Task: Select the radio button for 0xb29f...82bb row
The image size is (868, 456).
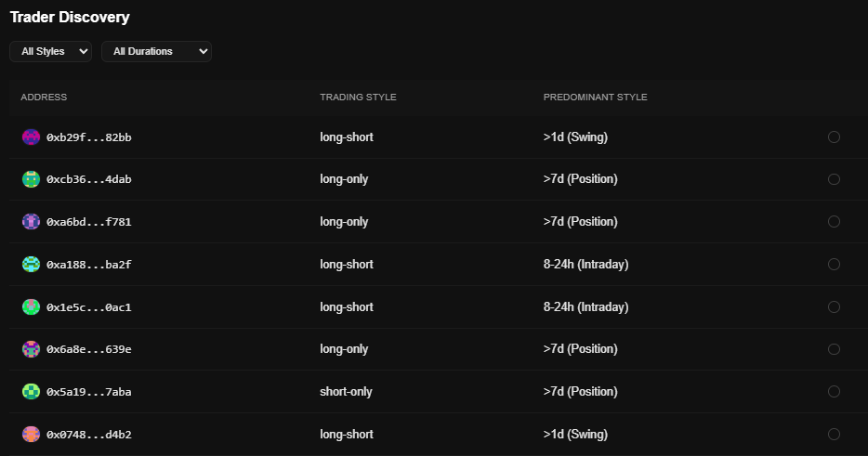Action: coord(834,137)
